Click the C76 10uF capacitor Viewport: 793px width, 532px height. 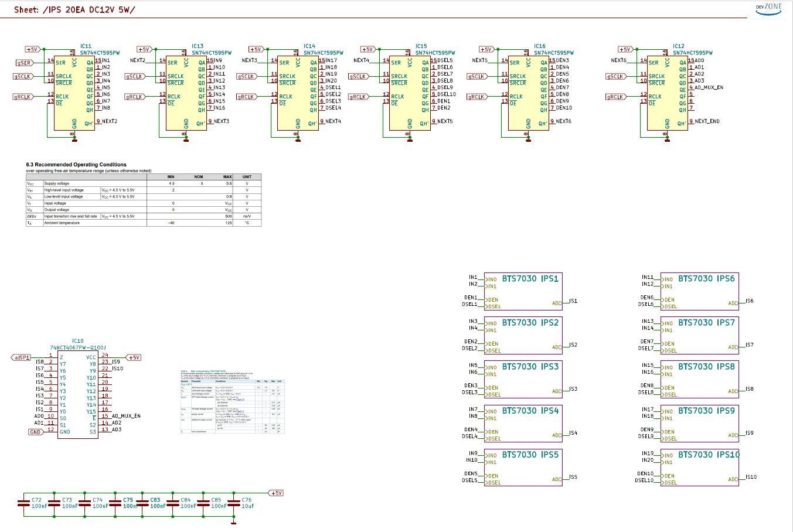pyautogui.click(x=233, y=503)
